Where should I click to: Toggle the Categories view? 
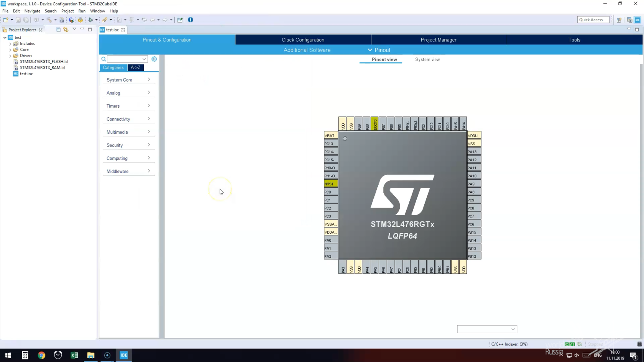pos(113,67)
